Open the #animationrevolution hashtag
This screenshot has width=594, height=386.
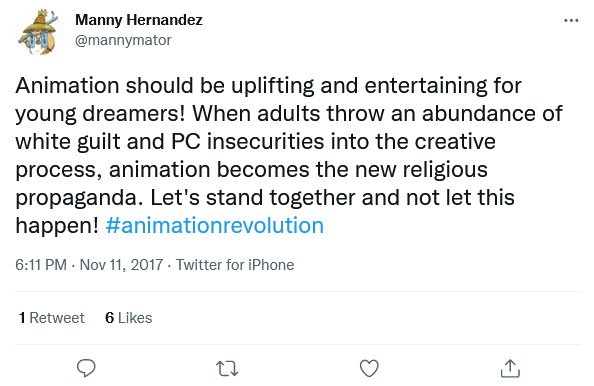(x=215, y=226)
